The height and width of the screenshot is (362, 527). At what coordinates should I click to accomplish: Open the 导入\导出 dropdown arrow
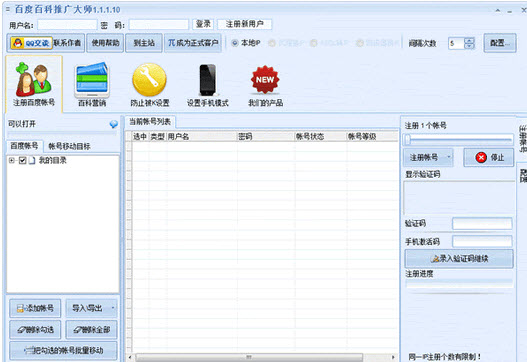click(113, 308)
